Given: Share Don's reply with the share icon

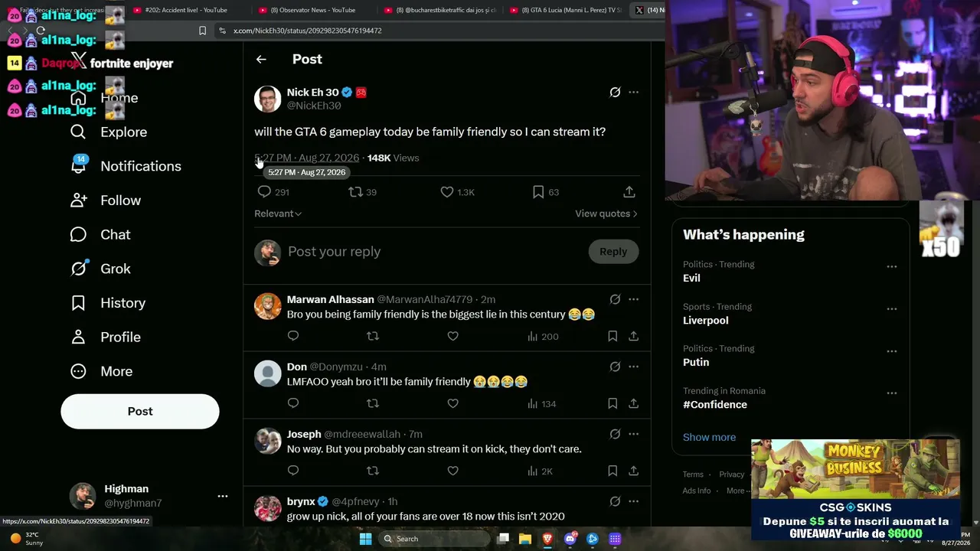Looking at the screenshot, I should pyautogui.click(x=633, y=403).
